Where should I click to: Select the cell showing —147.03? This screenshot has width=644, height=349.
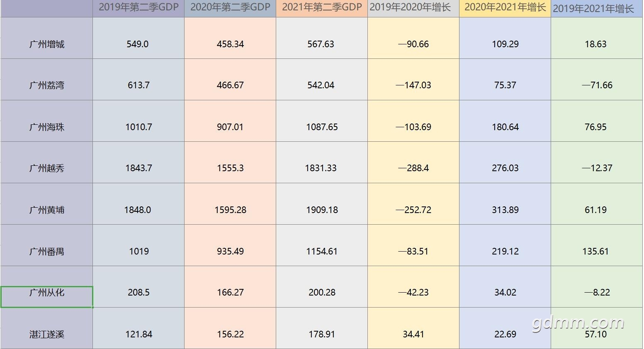(413, 80)
